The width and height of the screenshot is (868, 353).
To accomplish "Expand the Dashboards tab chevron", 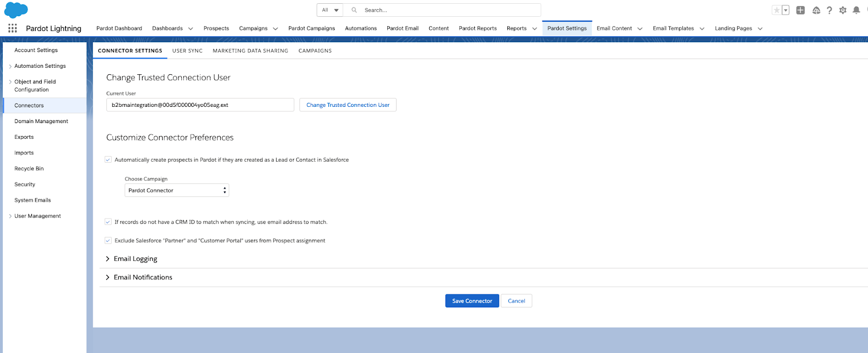I will [x=190, y=29].
